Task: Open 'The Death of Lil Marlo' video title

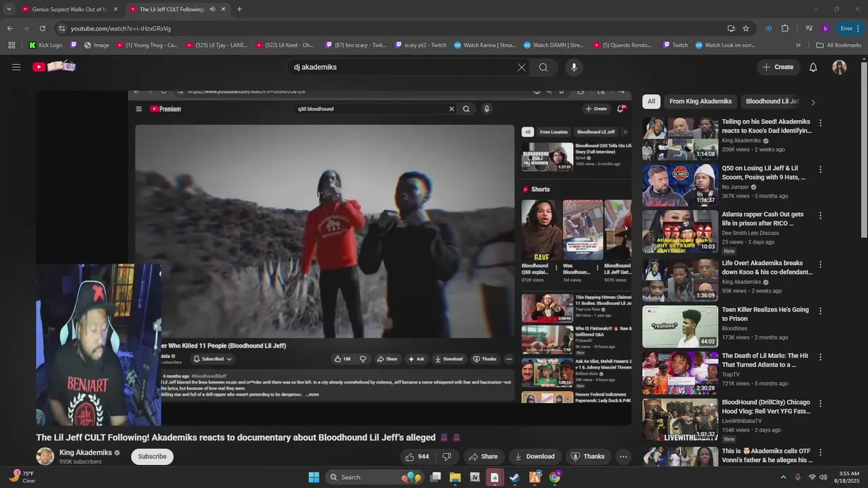Action: (765, 360)
